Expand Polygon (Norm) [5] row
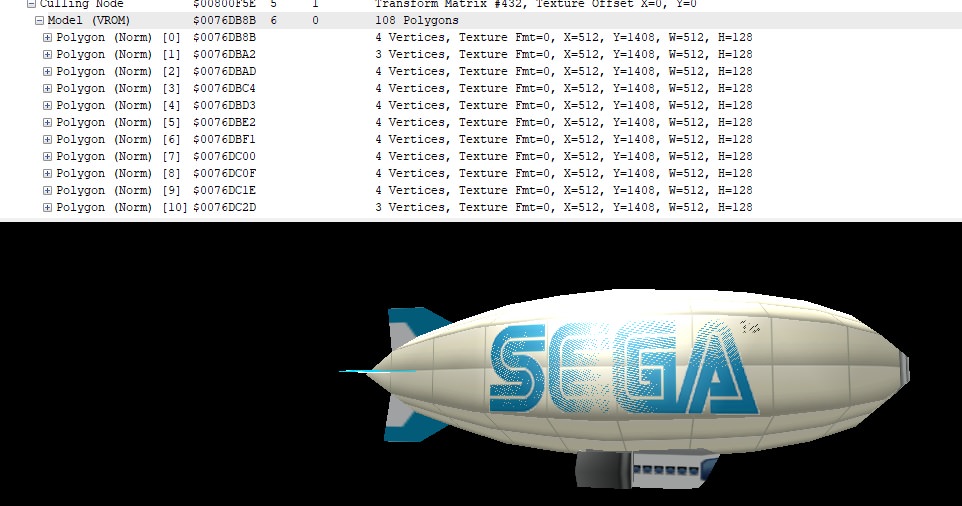 click(47, 123)
